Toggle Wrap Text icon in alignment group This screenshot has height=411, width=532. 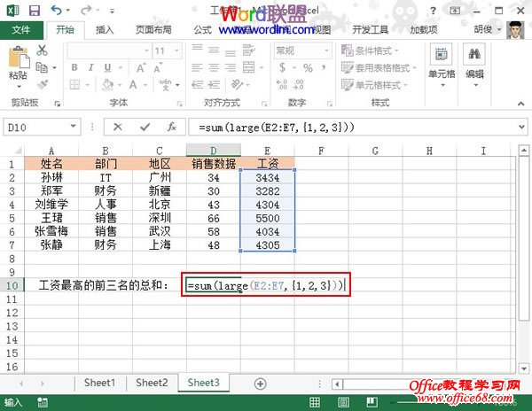point(248,50)
